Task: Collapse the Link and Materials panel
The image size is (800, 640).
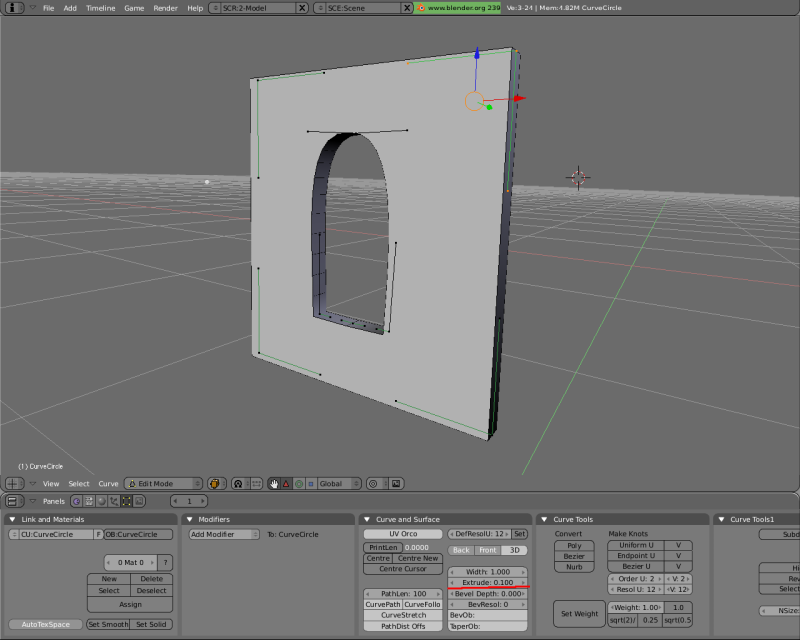Action: tap(13, 519)
